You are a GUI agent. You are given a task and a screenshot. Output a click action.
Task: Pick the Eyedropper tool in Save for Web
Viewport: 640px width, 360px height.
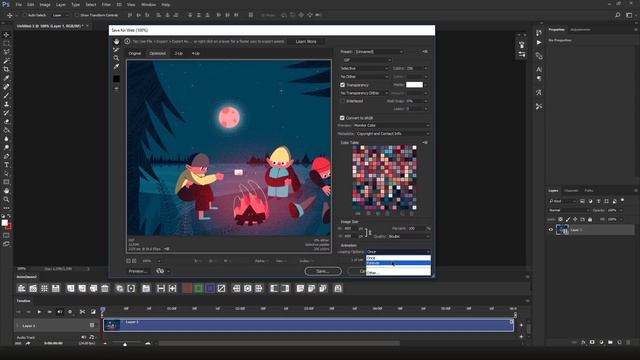(x=116, y=67)
